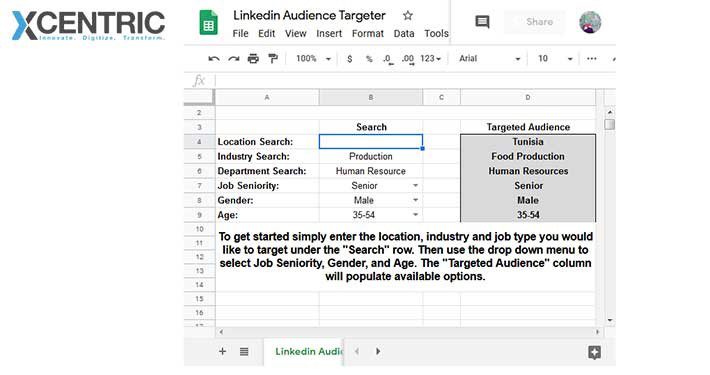Click the Google Sheets home icon

208,23
